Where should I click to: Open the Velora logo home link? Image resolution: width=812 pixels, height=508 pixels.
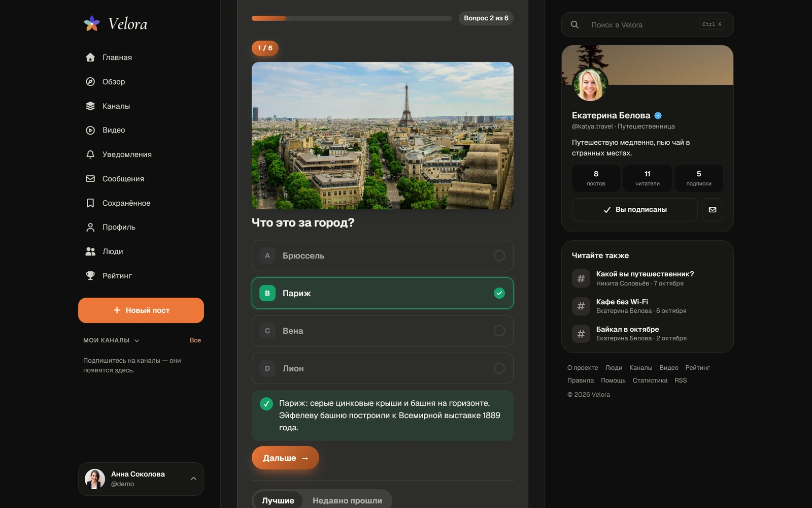click(x=115, y=24)
